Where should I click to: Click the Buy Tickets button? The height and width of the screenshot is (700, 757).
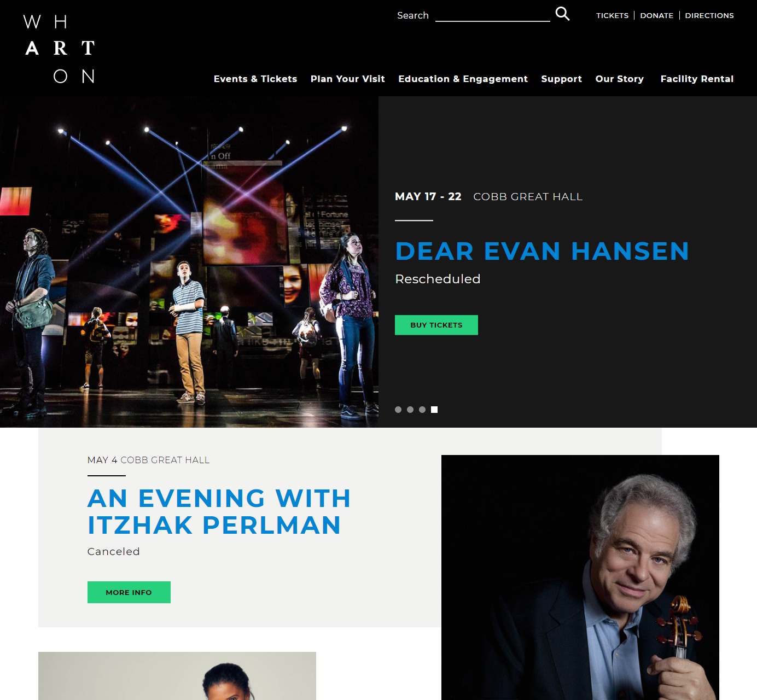(x=436, y=325)
